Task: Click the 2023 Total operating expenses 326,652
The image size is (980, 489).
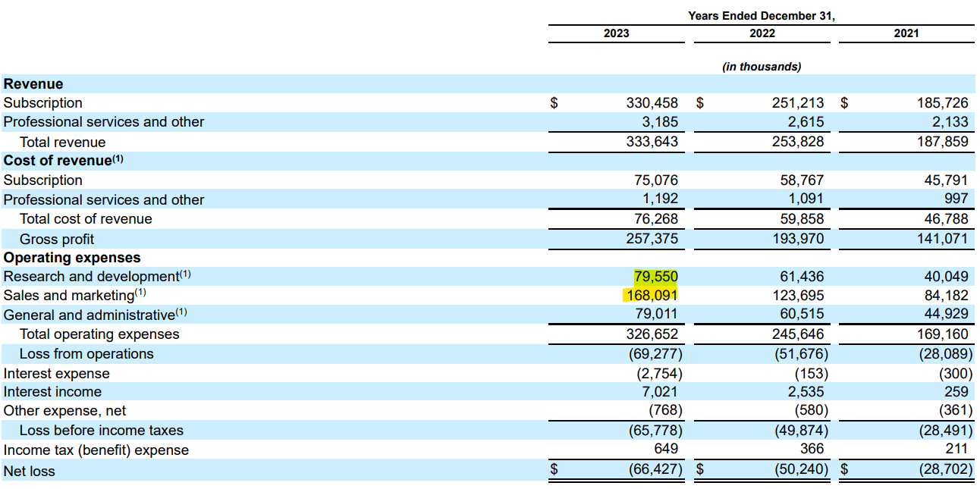Action: (x=651, y=334)
